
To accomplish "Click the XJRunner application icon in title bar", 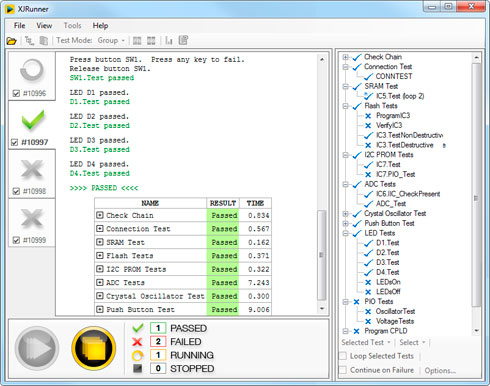I will 10,9.
